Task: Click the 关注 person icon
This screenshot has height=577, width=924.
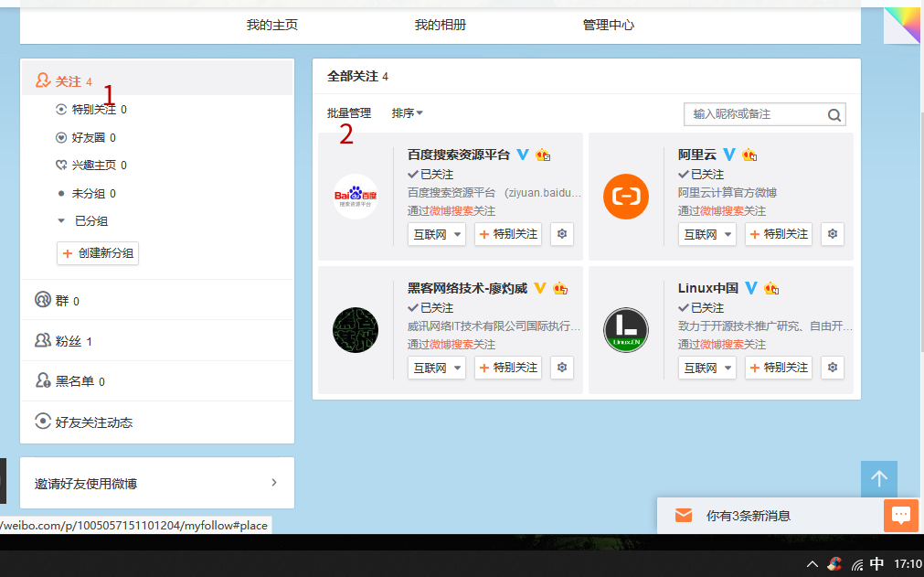Action: tap(42, 80)
